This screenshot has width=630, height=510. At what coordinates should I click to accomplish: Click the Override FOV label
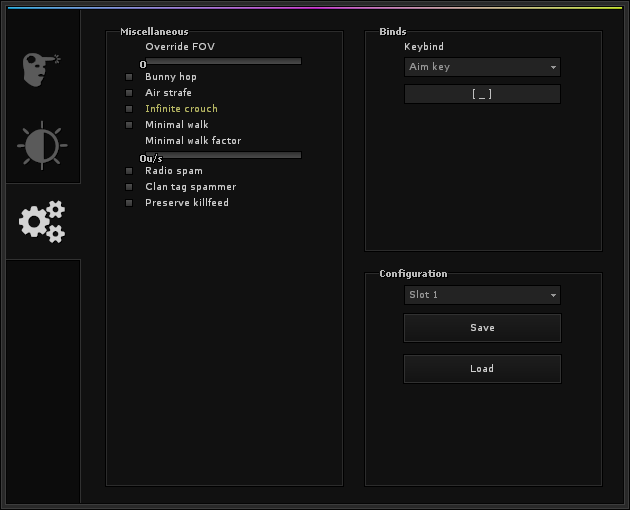180,47
